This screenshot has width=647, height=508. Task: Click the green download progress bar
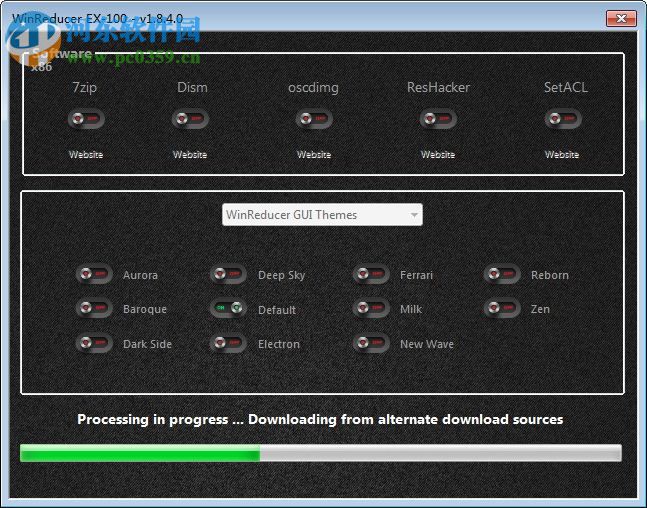321,453
